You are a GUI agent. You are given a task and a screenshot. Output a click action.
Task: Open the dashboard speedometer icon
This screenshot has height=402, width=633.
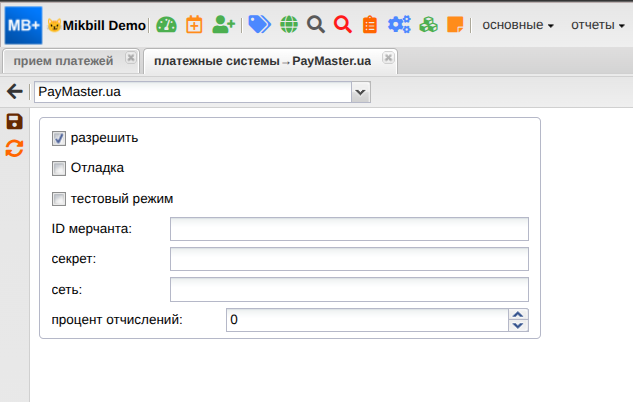tap(166, 25)
